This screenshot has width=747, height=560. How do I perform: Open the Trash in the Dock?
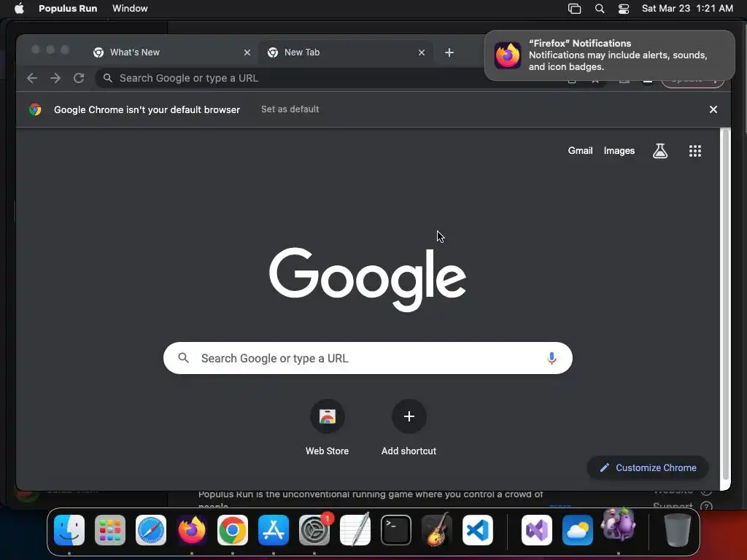click(678, 530)
